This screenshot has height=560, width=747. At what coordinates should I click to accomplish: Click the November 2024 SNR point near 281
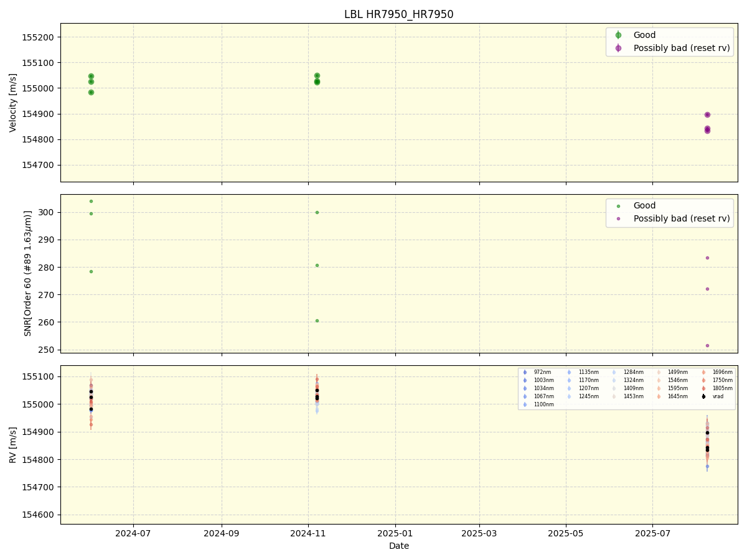coord(317,265)
